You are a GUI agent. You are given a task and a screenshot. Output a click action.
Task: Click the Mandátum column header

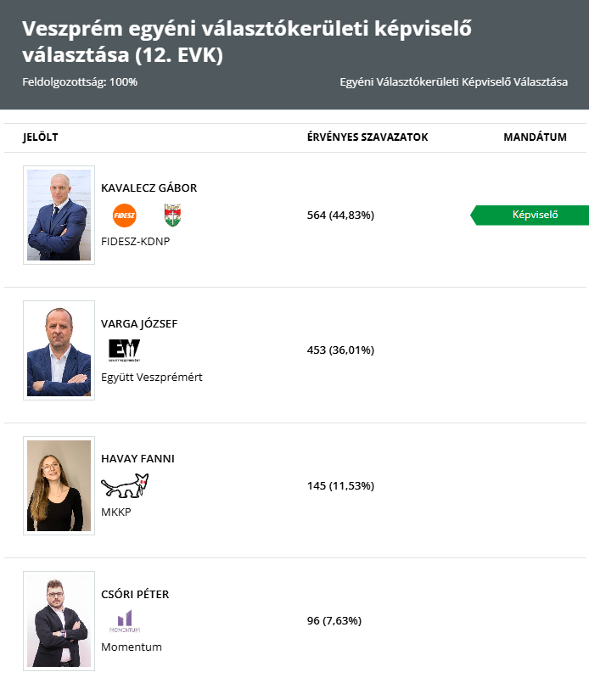(535, 137)
